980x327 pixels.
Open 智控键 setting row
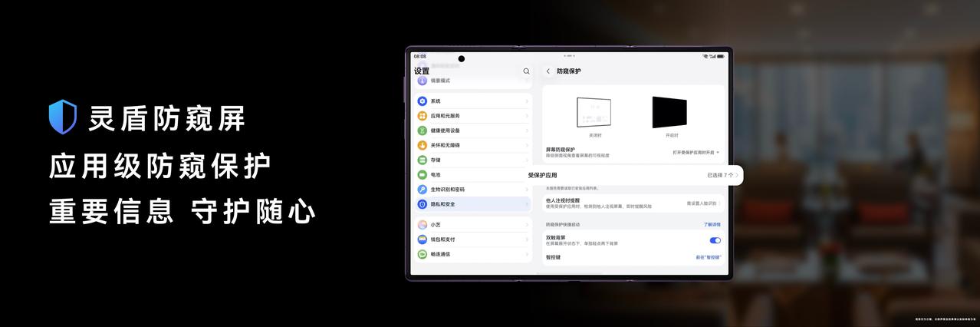633,257
